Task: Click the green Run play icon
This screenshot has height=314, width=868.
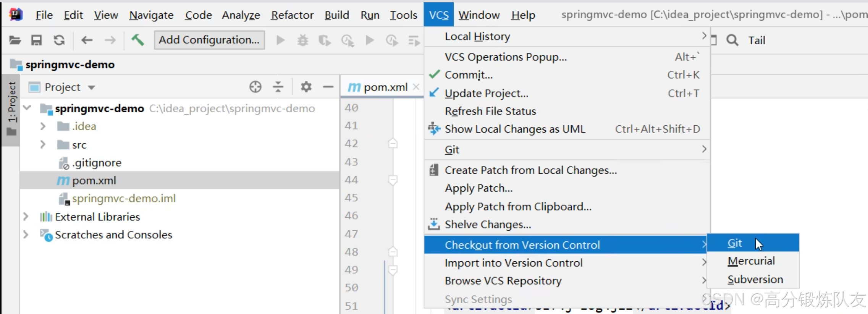Action: pyautogui.click(x=281, y=40)
